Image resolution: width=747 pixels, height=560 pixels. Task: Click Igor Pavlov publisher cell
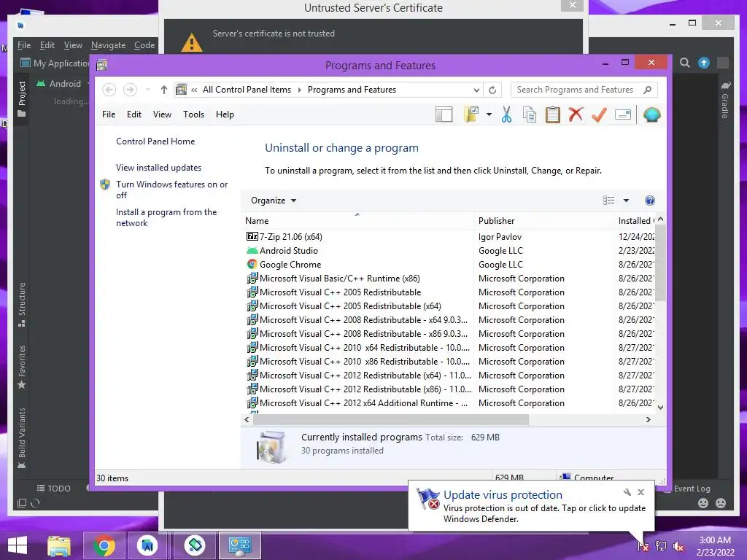click(x=500, y=237)
